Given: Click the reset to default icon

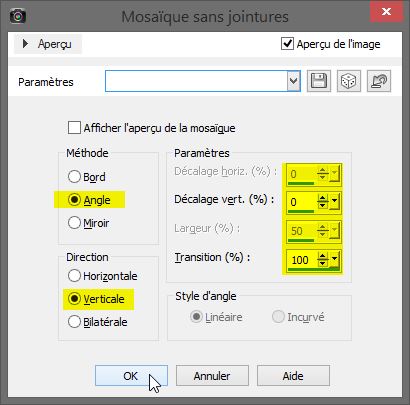Looking at the screenshot, I should pos(379,81).
